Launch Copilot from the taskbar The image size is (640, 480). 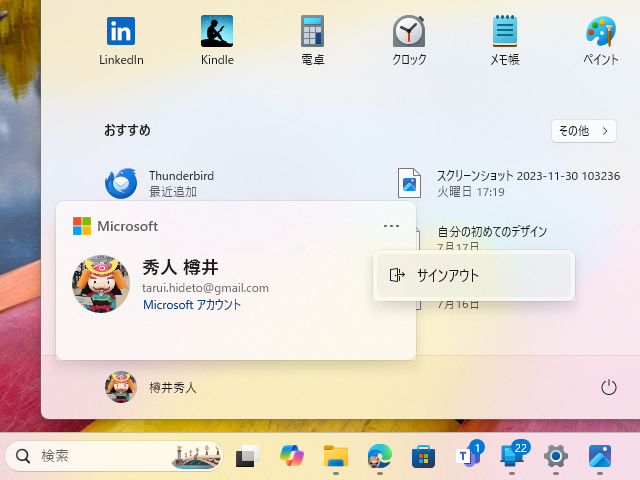click(292, 456)
